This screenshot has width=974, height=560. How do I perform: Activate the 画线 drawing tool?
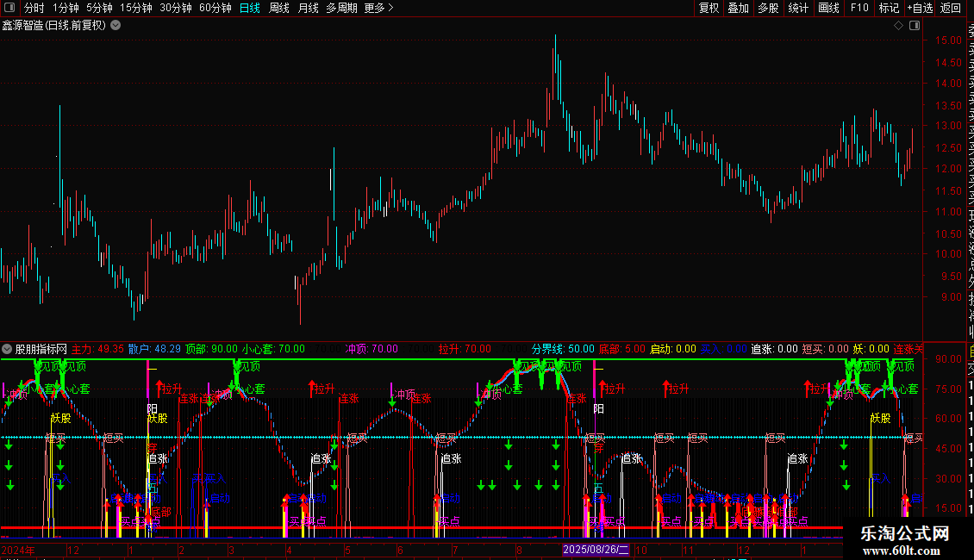[828, 8]
